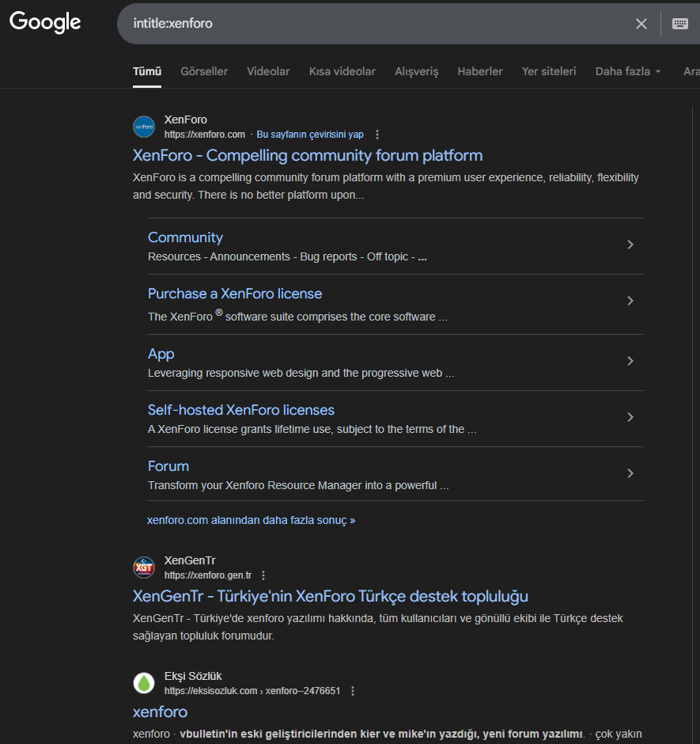Click the XenForo site name above its URL

pyautogui.click(x=185, y=120)
